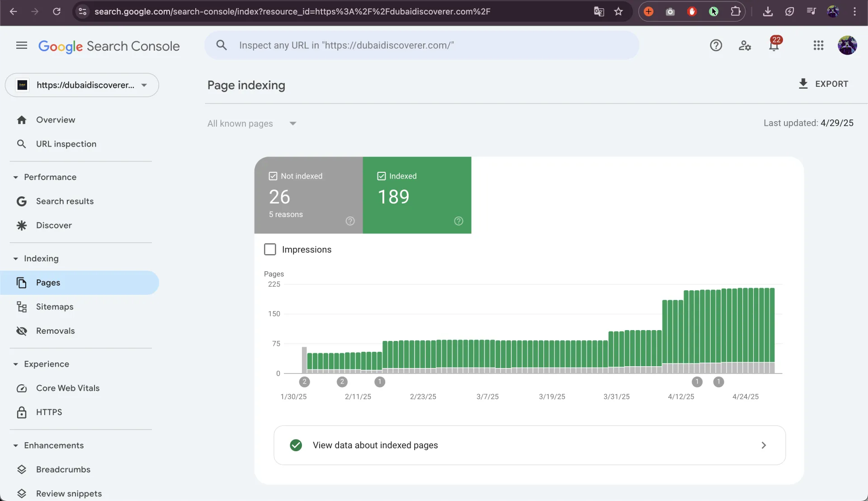The width and height of the screenshot is (868, 501).
Task: Bookmark this page with star icon
Action: (618, 12)
